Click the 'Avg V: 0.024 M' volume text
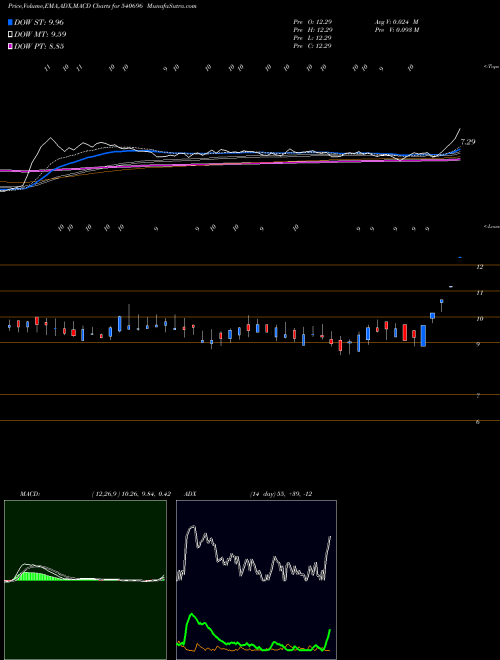The image size is (500, 660). click(x=396, y=22)
